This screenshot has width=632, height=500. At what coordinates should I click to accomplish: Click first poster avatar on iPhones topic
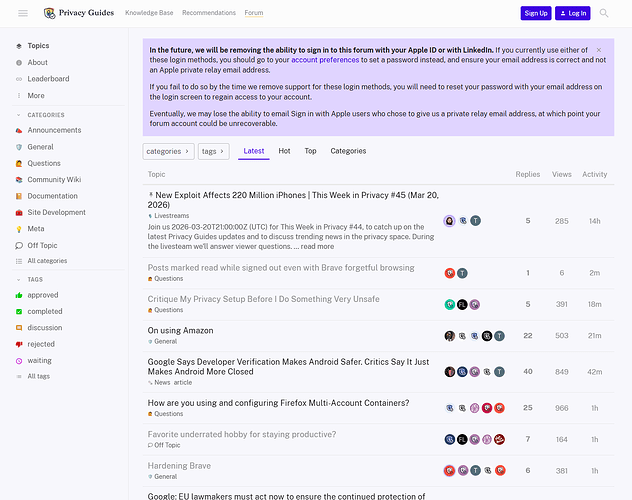pyautogui.click(x=449, y=221)
